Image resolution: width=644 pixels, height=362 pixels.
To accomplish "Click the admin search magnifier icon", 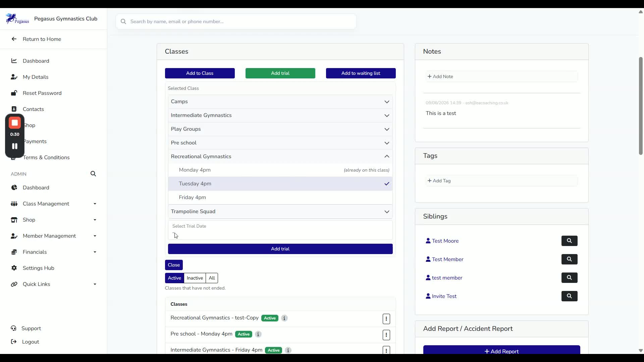I will coord(93,174).
